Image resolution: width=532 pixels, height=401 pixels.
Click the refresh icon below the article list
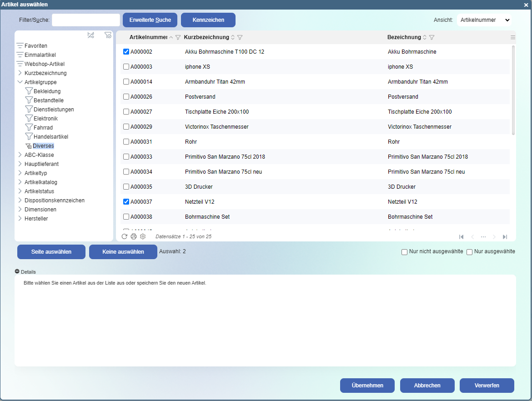coord(124,236)
